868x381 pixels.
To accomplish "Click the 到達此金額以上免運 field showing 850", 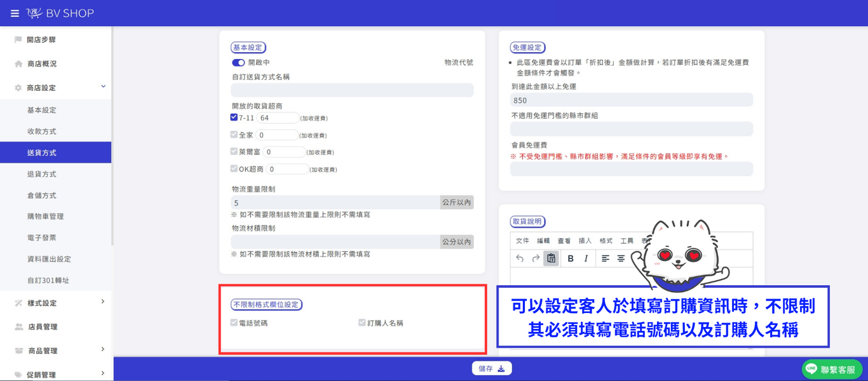I will (632, 100).
